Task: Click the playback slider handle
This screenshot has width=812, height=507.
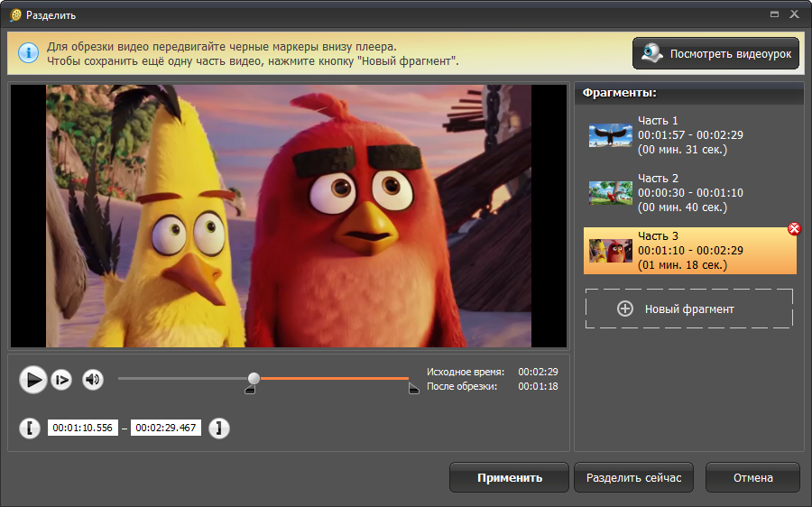Action: click(254, 378)
